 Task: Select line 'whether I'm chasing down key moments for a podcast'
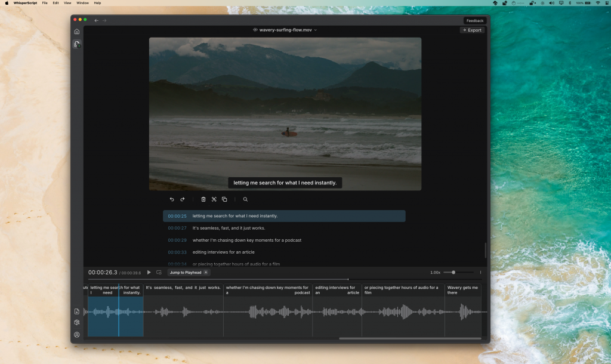284,240
